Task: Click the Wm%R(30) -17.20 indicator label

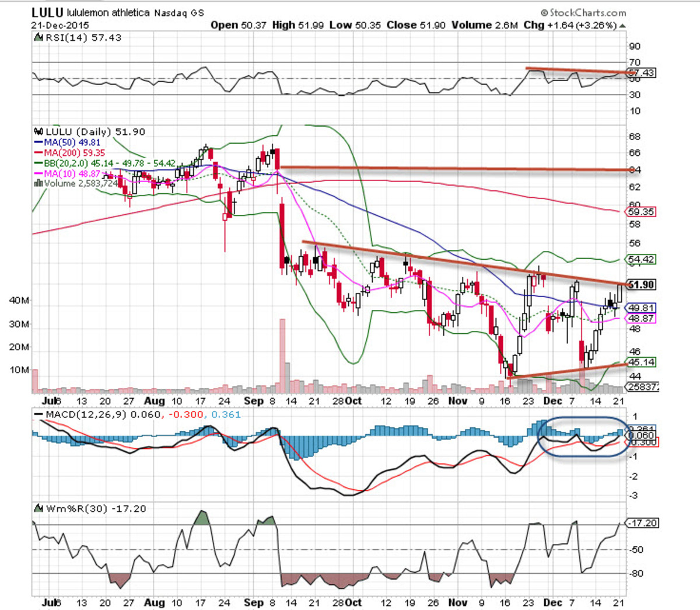Action: point(95,509)
